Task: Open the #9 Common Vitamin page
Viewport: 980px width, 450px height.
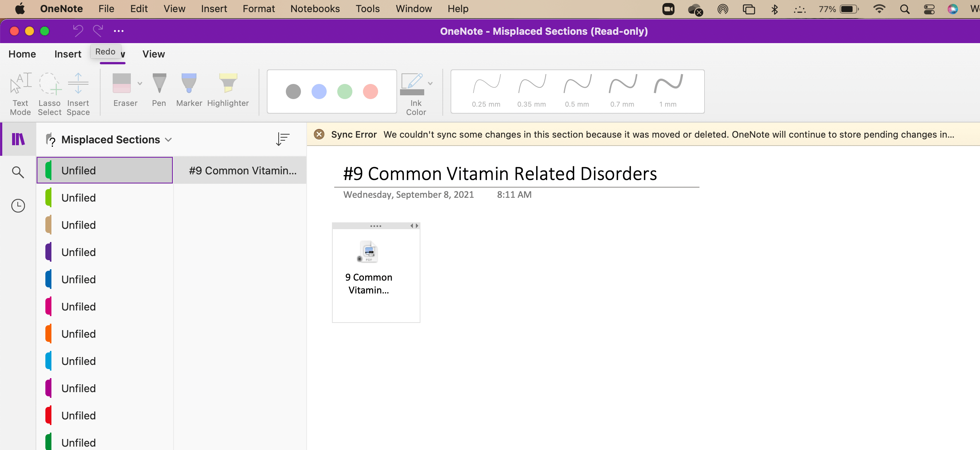Action: click(240, 171)
